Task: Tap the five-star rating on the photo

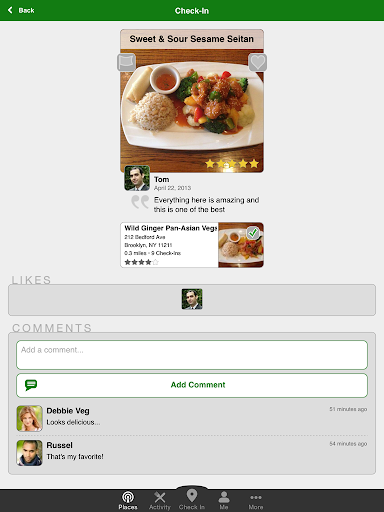Action: [x=232, y=163]
